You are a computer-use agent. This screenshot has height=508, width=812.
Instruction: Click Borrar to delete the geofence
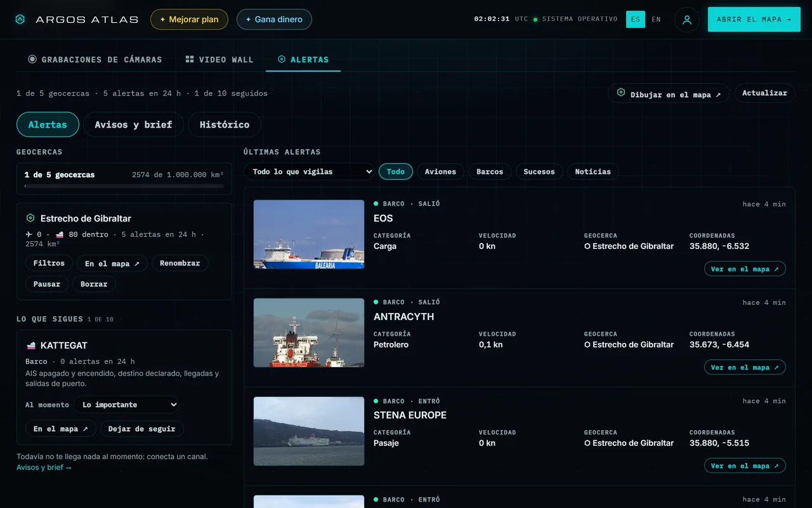coord(94,284)
